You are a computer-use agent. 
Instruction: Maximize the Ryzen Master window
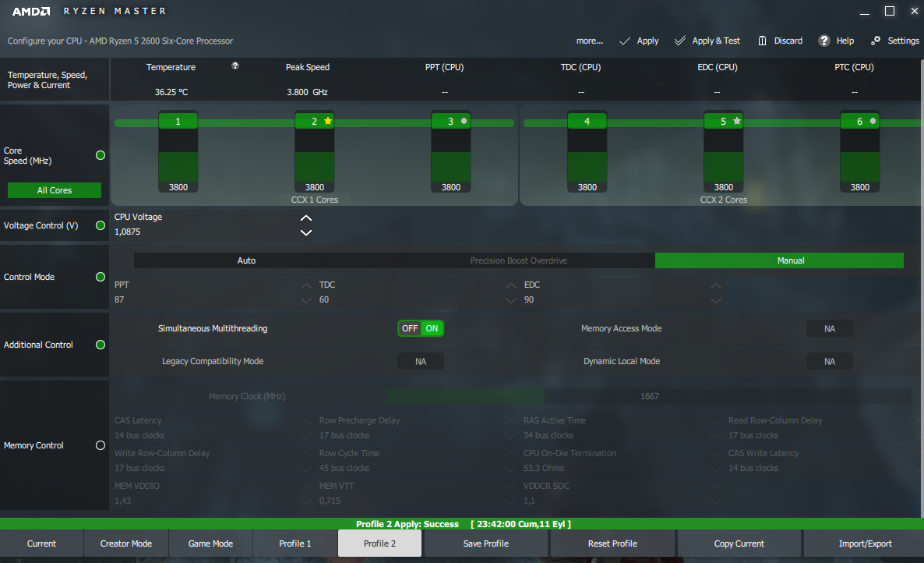pyautogui.click(x=890, y=11)
